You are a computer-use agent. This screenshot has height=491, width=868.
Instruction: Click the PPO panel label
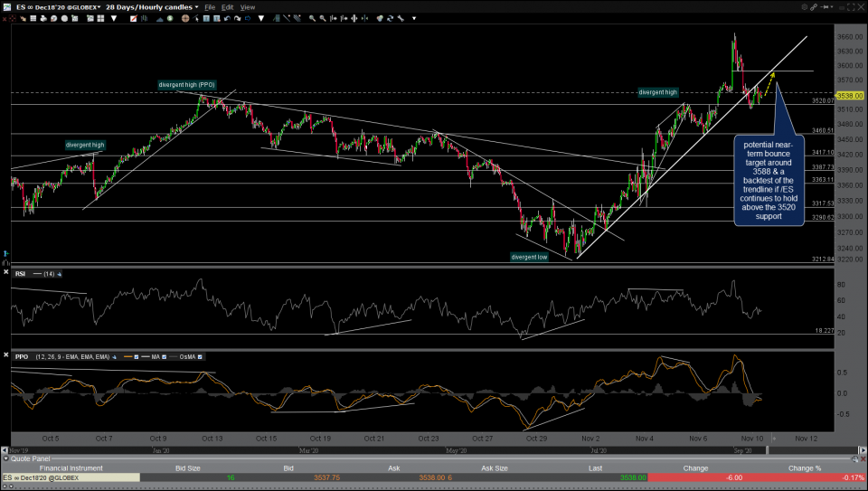[x=22, y=357]
